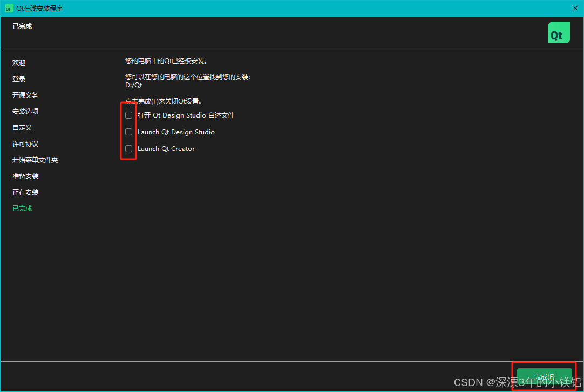Image resolution: width=584 pixels, height=392 pixels.
Task: Select the highlighted 已完成 sidebar step
Action: [x=22, y=209]
